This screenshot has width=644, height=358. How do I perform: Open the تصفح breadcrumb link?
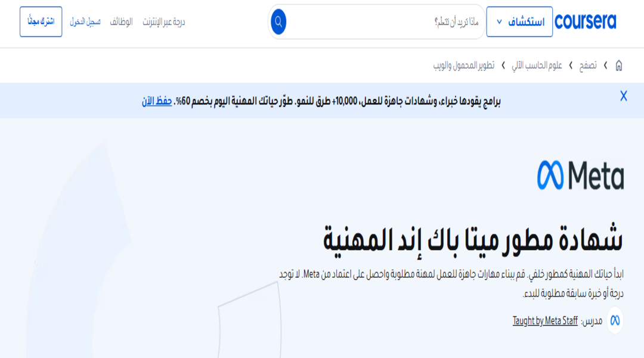click(588, 66)
